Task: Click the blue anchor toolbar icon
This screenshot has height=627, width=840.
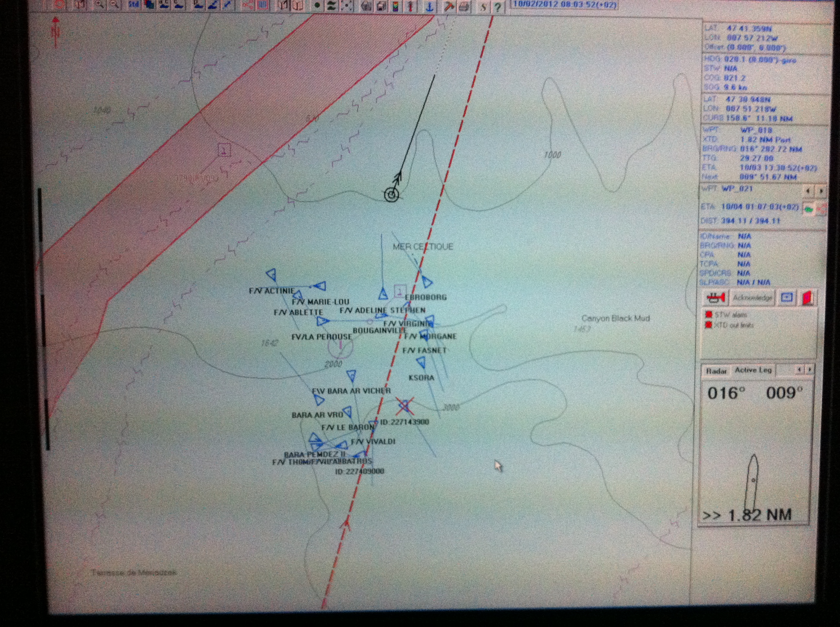Action: 429,6
